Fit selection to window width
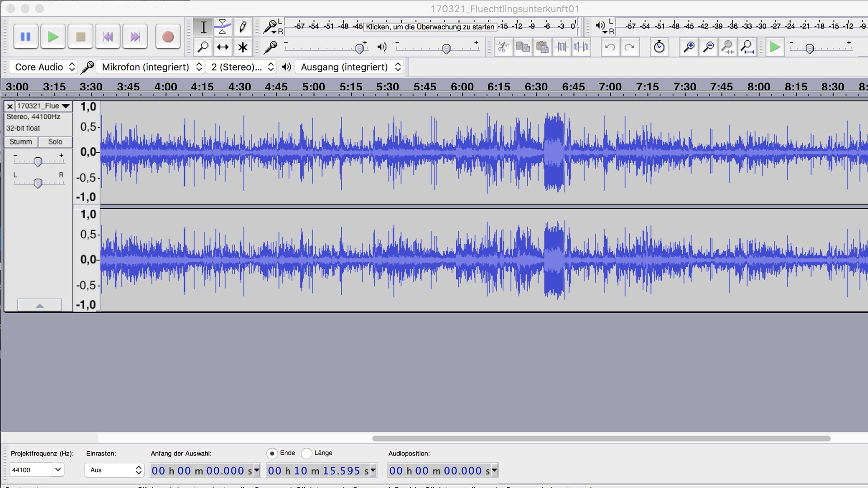 point(728,47)
